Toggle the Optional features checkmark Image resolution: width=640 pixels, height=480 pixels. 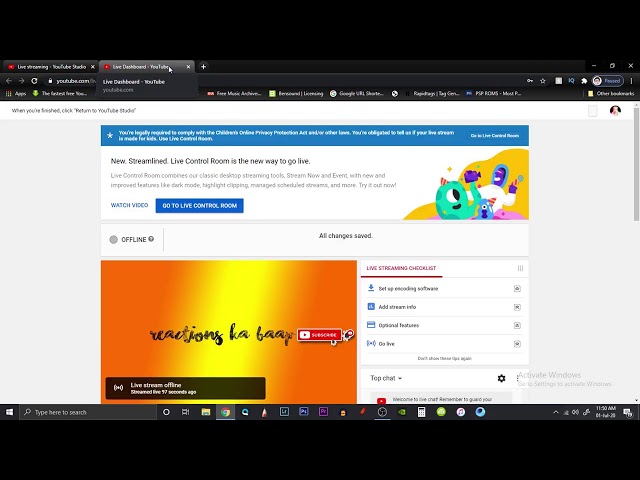[x=517, y=325]
